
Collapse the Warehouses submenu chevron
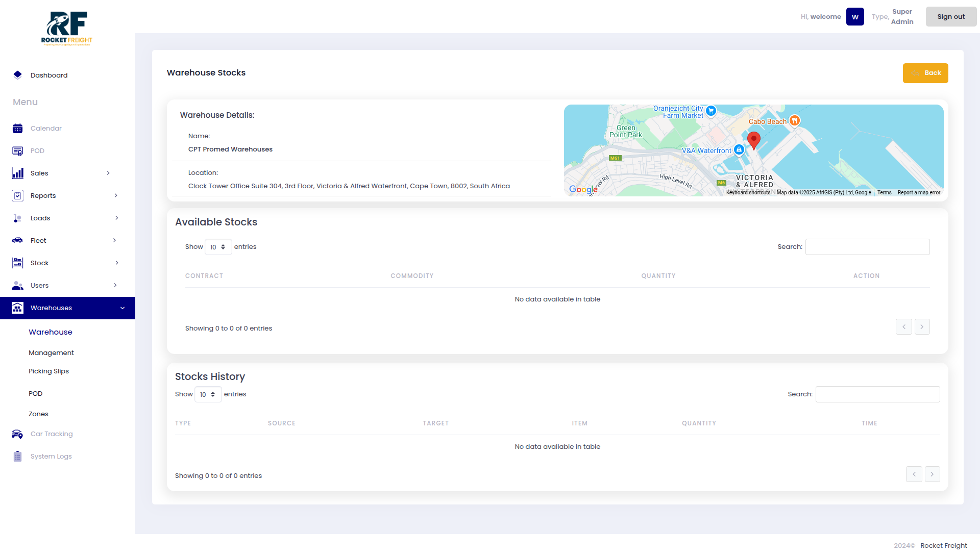pyautogui.click(x=122, y=308)
